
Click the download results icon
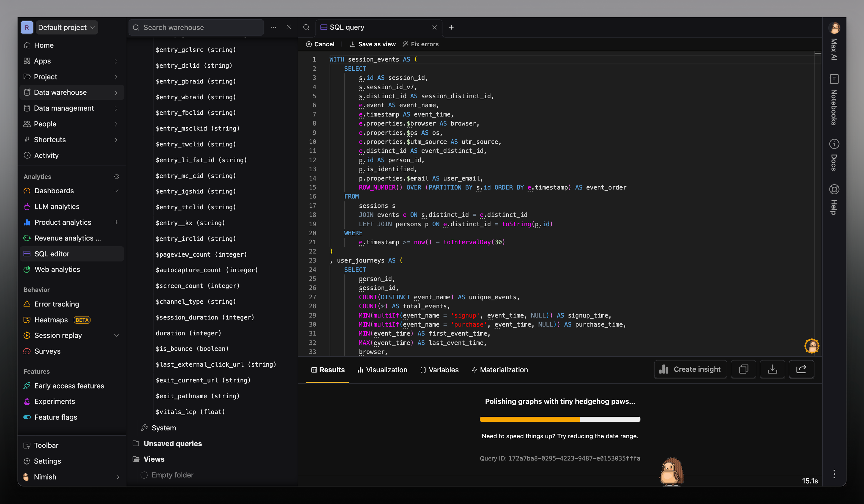pos(772,369)
